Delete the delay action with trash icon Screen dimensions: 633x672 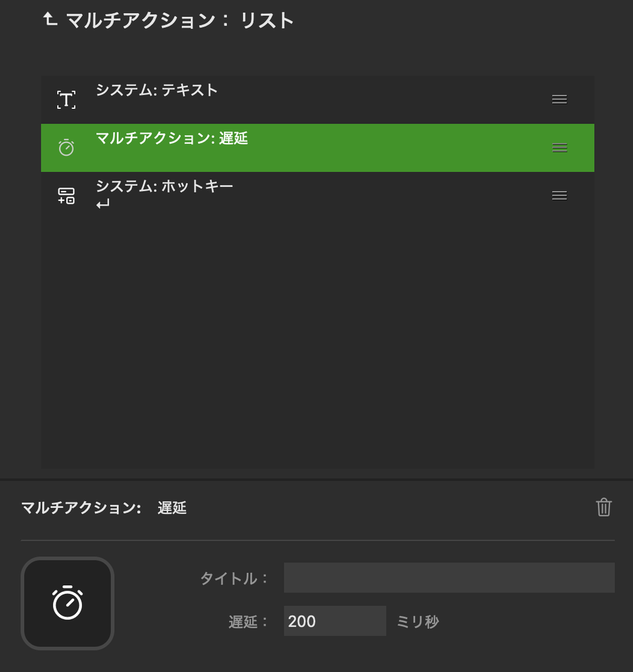603,507
